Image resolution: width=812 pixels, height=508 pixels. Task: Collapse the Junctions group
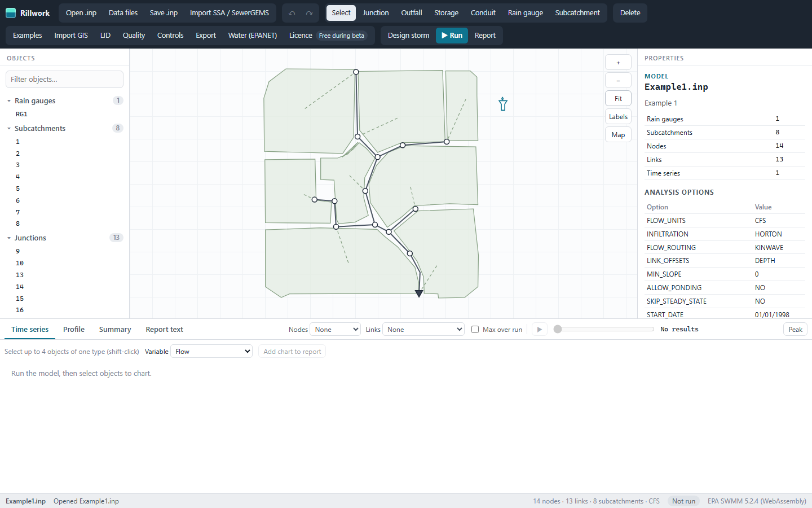[9, 238]
